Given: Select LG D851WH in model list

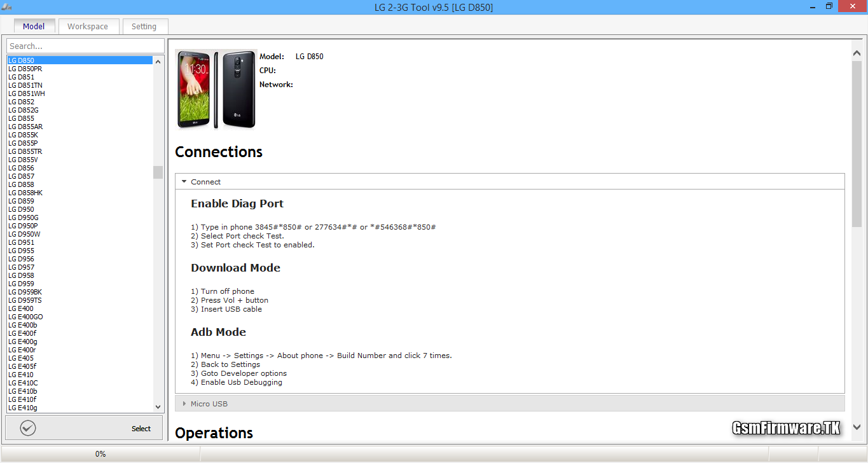Looking at the screenshot, I should (79, 93).
